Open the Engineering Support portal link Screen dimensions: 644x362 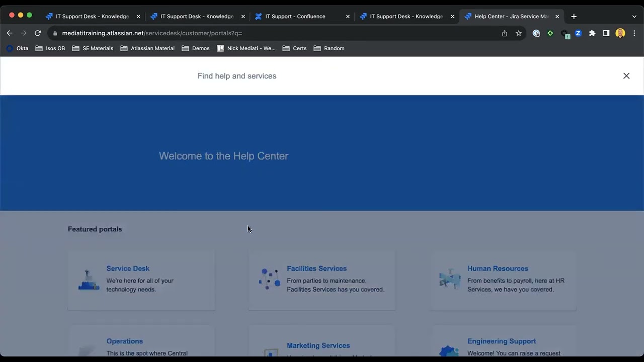coord(501,341)
